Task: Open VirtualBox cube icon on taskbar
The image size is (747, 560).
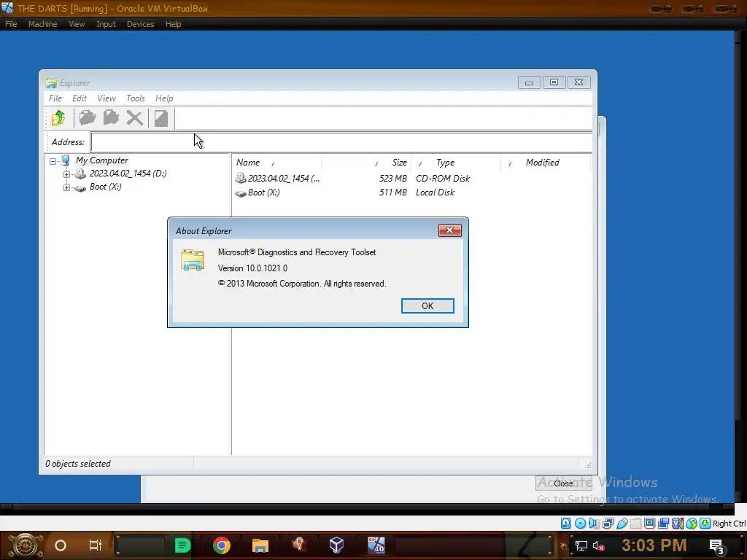Action: (337, 545)
